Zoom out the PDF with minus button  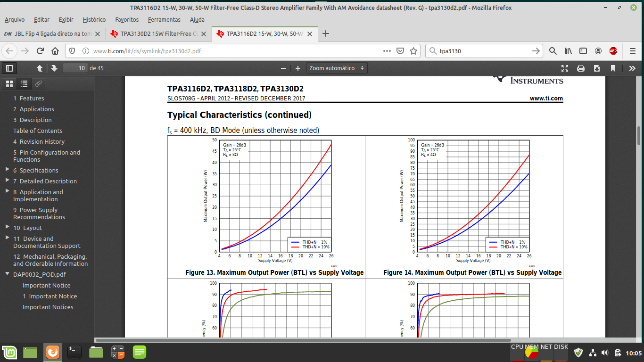pos(283,68)
